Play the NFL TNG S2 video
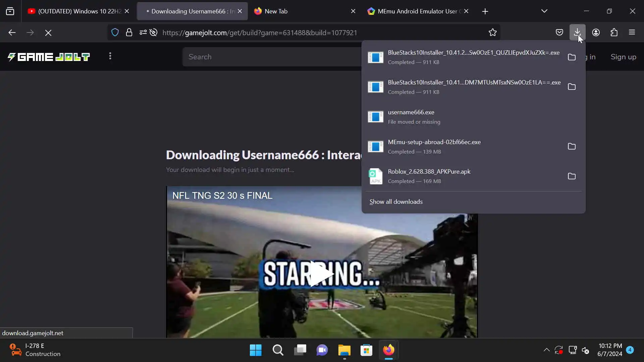Image resolution: width=644 pixels, height=362 pixels. click(321, 274)
